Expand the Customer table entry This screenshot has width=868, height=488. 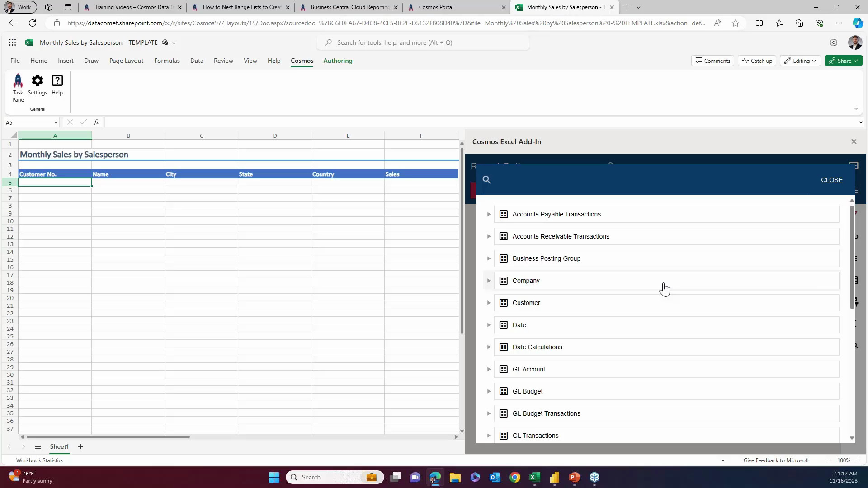[489, 303]
